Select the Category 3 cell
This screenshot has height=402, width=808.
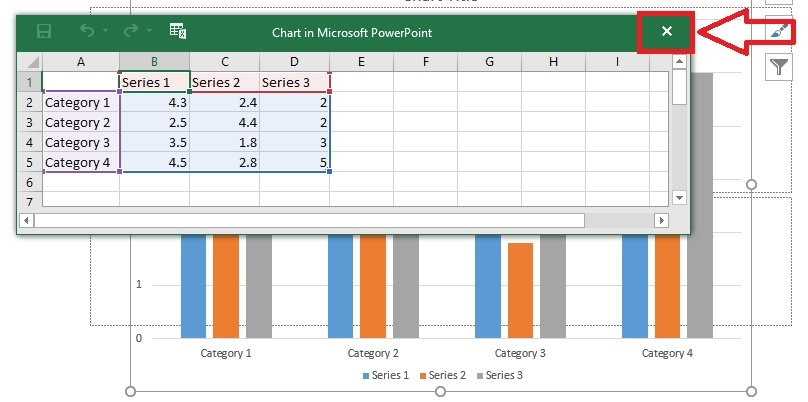[x=79, y=143]
